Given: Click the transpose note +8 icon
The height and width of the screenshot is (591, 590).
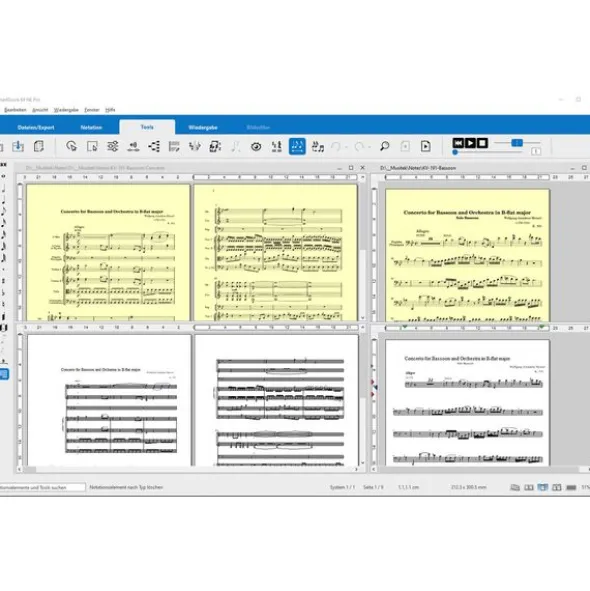Looking at the screenshot, I should (x=133, y=146).
